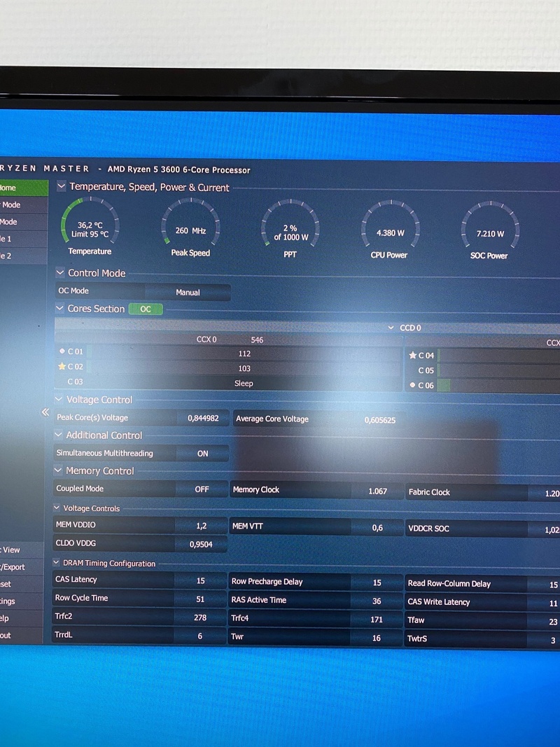This screenshot has width=560, height=747.
Task: Collapse the sidebar with the double-chevron icon
Action: pos(45,412)
